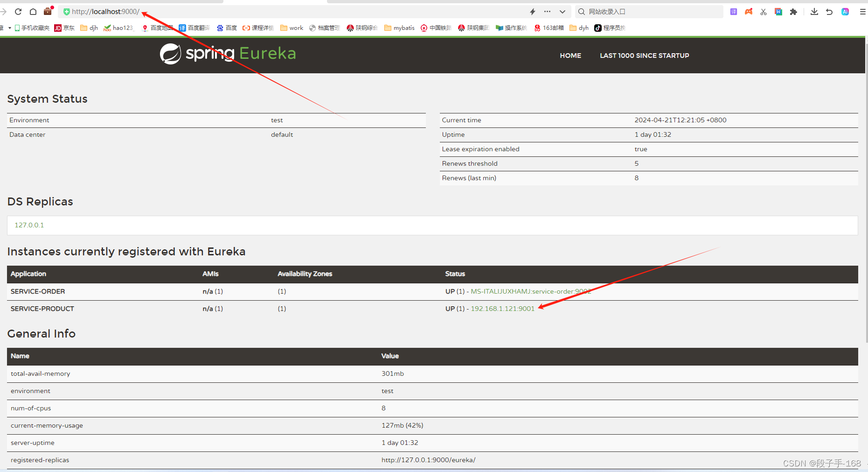This screenshot has width=868, height=472.
Task: Click the current-memory-usage 127mb (42%) value
Action: [402, 425]
